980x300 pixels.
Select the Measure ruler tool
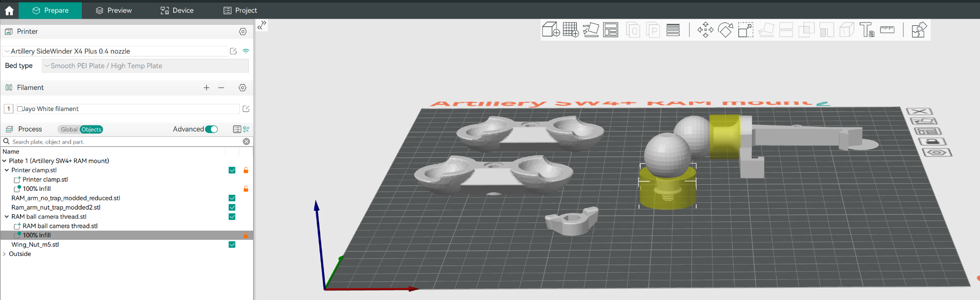tap(887, 30)
